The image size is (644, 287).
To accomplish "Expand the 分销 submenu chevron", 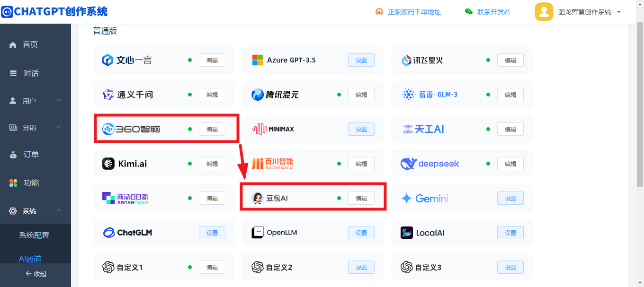I will click(x=59, y=127).
